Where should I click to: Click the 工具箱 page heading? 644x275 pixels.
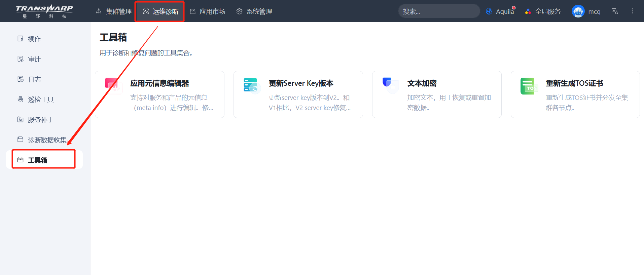tap(113, 37)
